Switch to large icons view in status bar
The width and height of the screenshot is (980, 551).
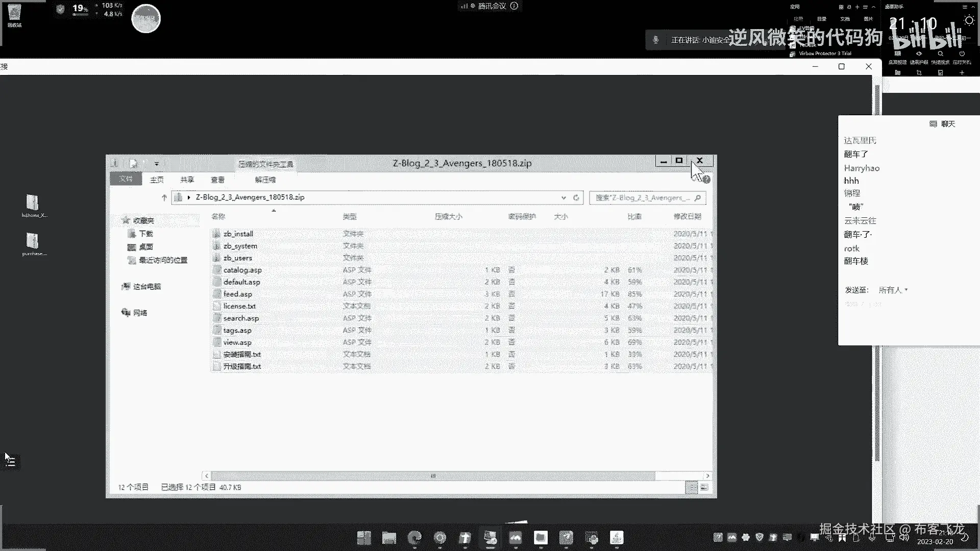704,487
